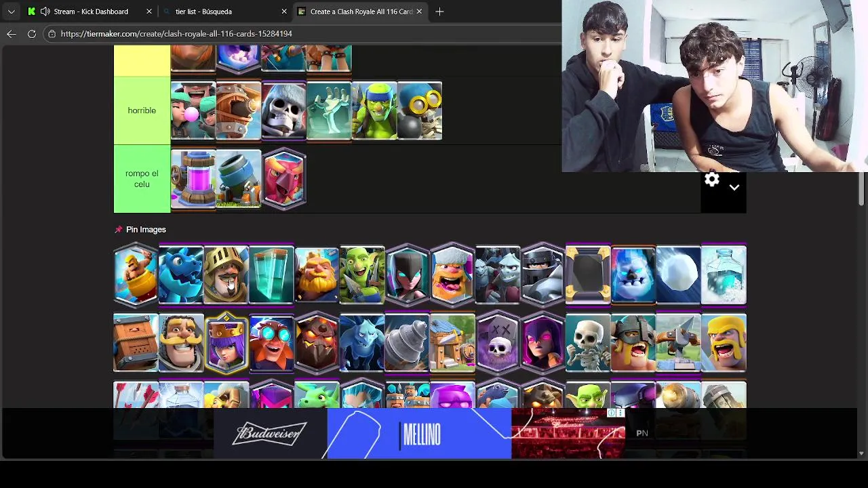Screen dimensions: 868x488
Task: Click the rompo el celu tier label
Action: point(142,179)
